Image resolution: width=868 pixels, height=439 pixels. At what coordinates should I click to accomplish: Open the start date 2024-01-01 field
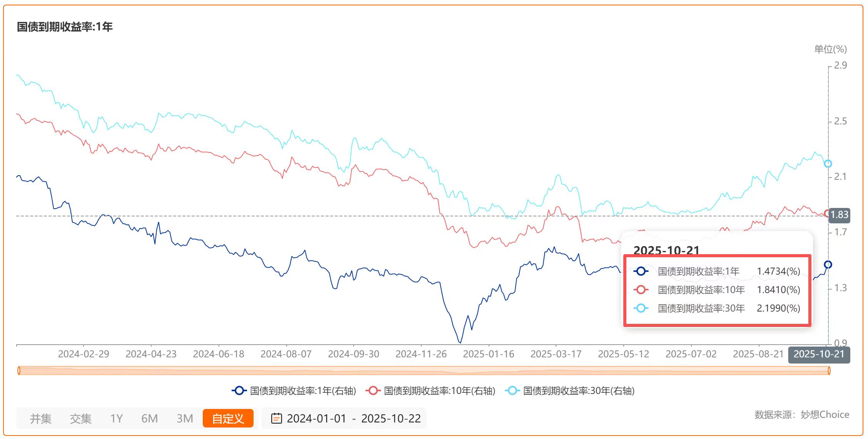[x=316, y=419]
